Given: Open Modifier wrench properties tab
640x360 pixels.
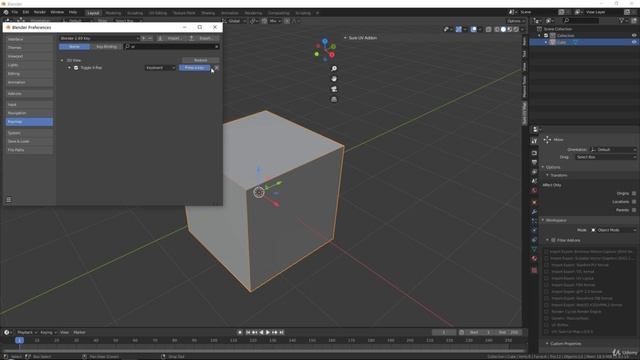Looking at the screenshot, I should click(x=534, y=212).
